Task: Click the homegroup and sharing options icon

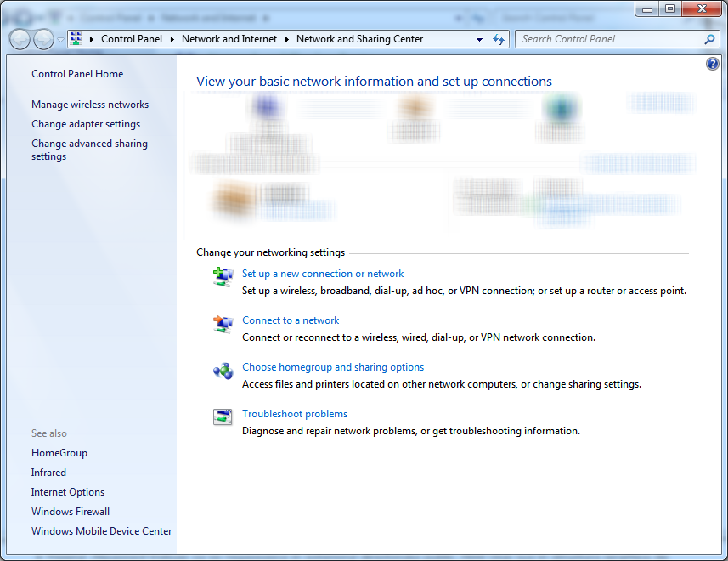Action: [223, 371]
